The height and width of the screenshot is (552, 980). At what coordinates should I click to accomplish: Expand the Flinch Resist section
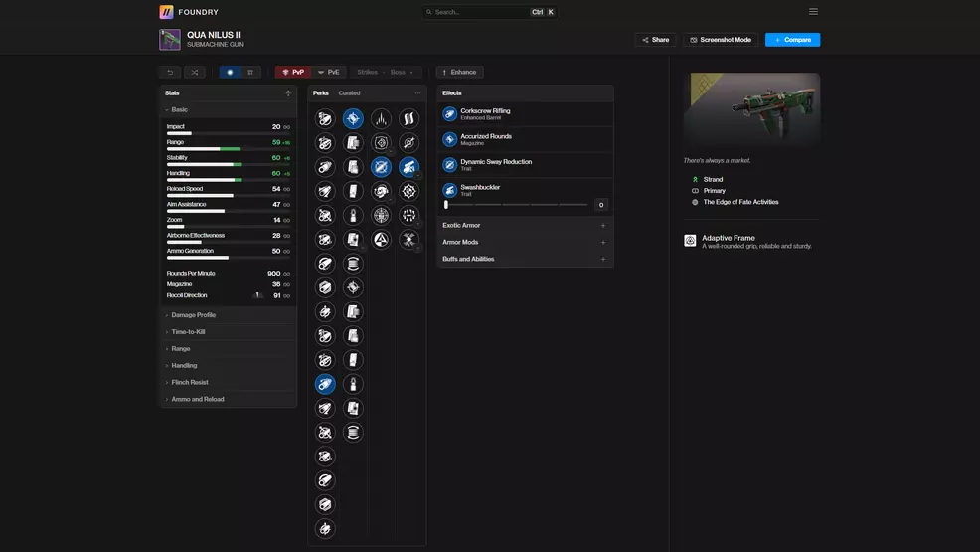[x=229, y=382]
